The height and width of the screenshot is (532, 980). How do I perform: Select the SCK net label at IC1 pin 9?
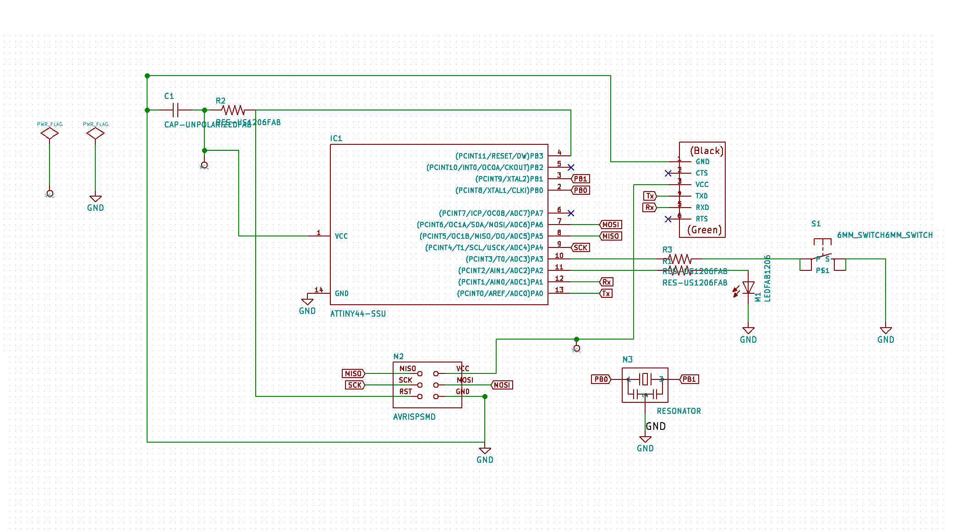(x=580, y=247)
